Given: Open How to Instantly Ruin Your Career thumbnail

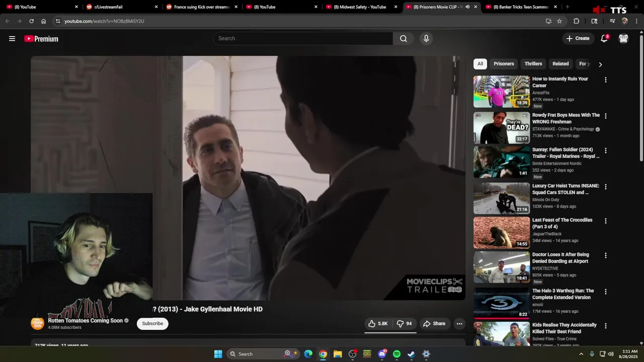Looking at the screenshot, I should tap(502, 92).
